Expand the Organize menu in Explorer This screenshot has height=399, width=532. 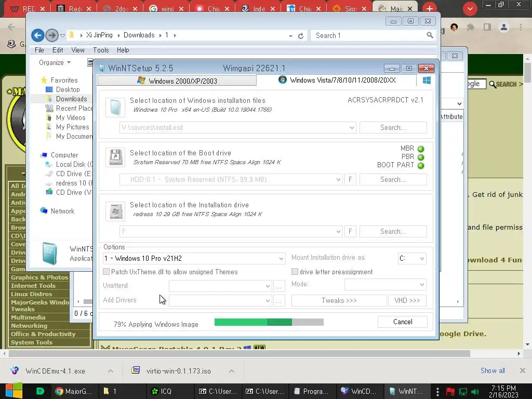click(55, 62)
